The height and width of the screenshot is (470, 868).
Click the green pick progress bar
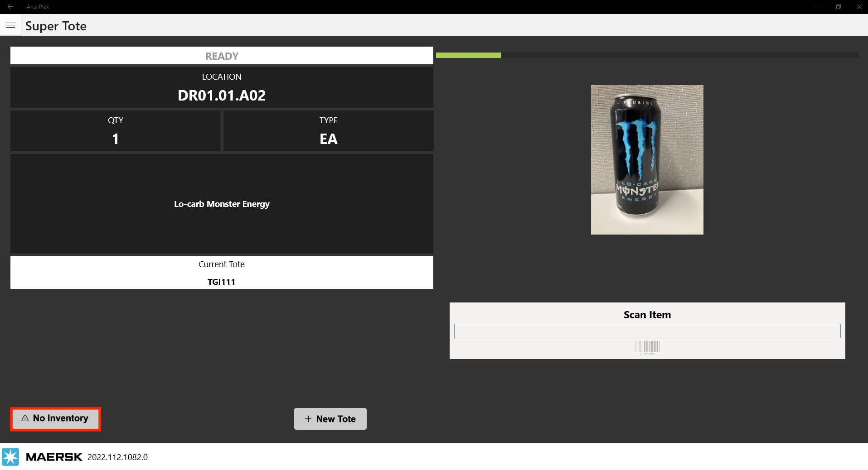[x=468, y=55]
